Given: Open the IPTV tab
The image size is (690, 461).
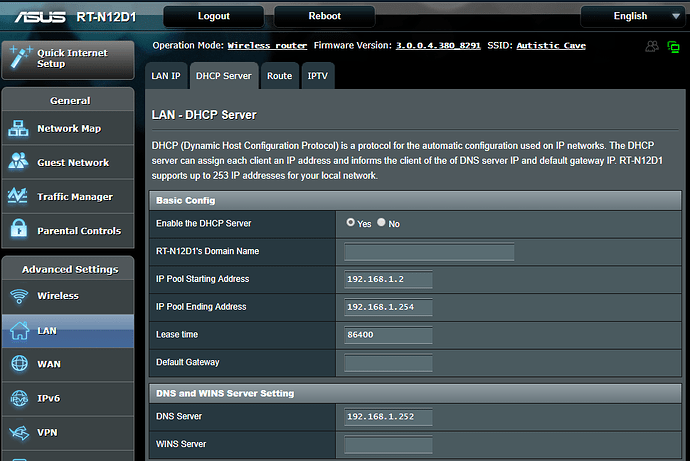Looking at the screenshot, I should 317,76.
